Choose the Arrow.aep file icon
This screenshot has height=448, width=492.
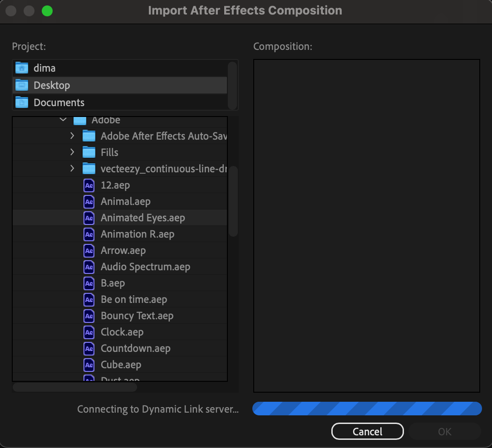coord(89,250)
